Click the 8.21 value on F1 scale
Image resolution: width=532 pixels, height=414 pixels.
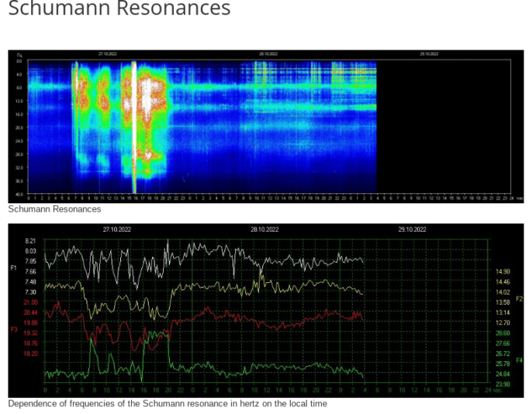30,241
